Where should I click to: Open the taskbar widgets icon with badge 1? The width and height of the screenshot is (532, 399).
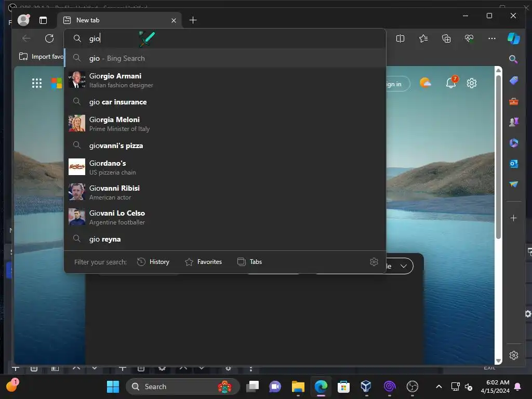[12, 386]
